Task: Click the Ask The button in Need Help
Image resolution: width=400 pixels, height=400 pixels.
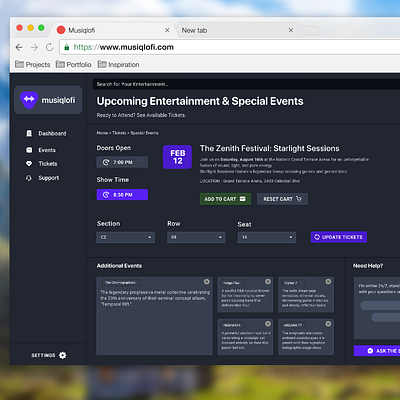Action: click(x=377, y=351)
